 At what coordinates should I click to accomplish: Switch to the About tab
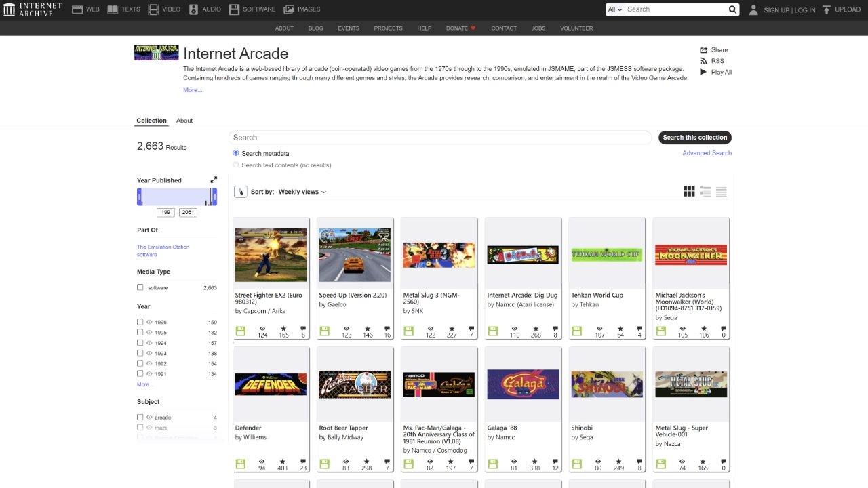click(184, 121)
